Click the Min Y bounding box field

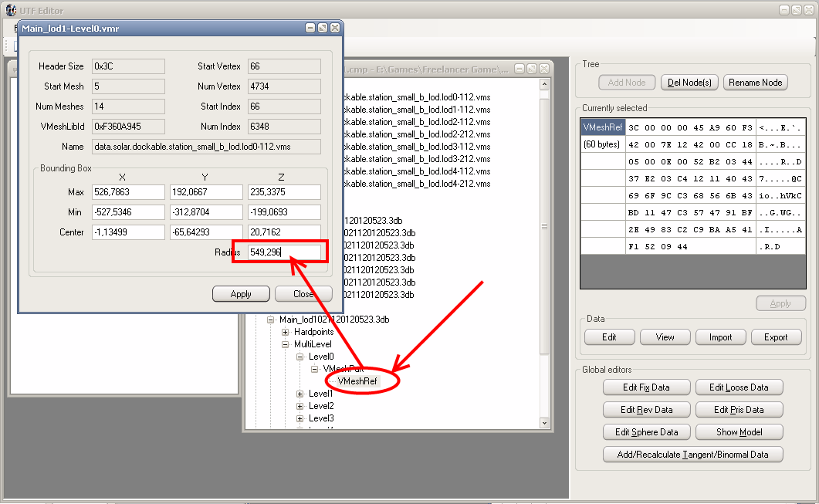[206, 212]
